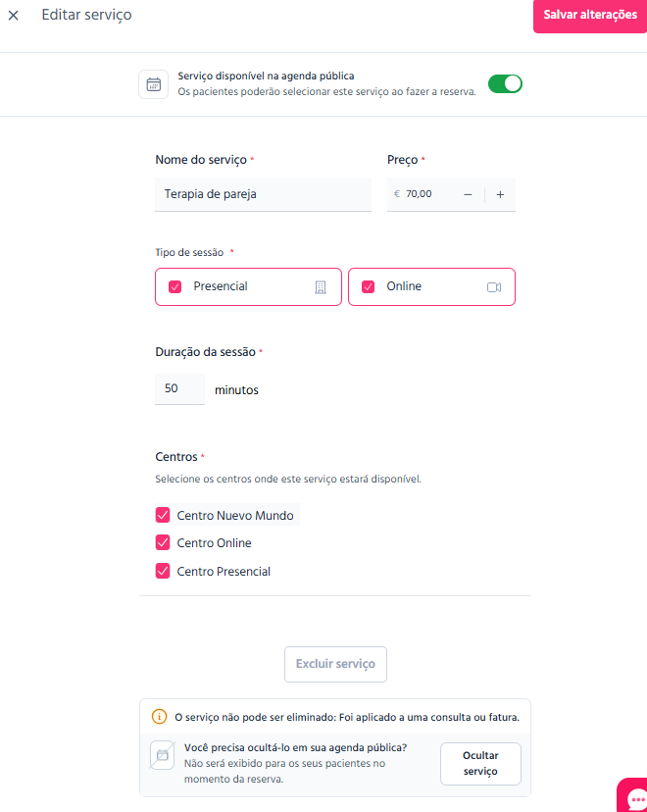The image size is (647, 812).
Task: Disable the public agenda availability toggle
Action: click(x=505, y=84)
